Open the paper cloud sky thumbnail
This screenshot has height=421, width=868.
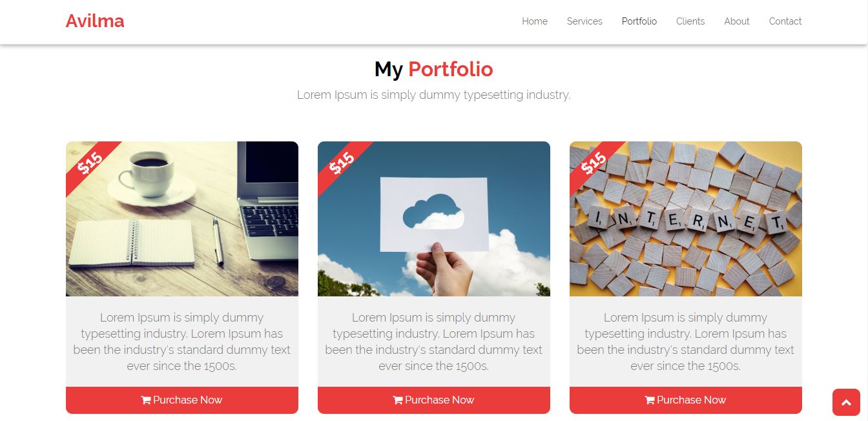[434, 219]
